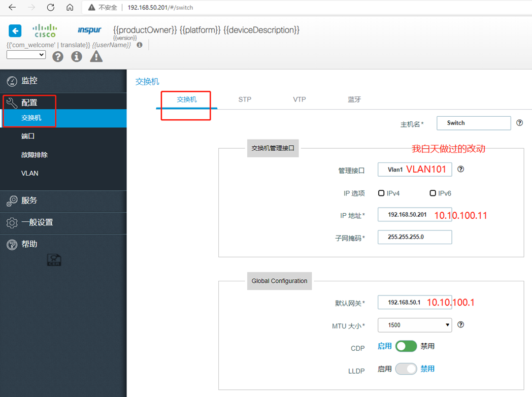
Task: Switch to the VTP tab
Action: pyautogui.click(x=300, y=100)
